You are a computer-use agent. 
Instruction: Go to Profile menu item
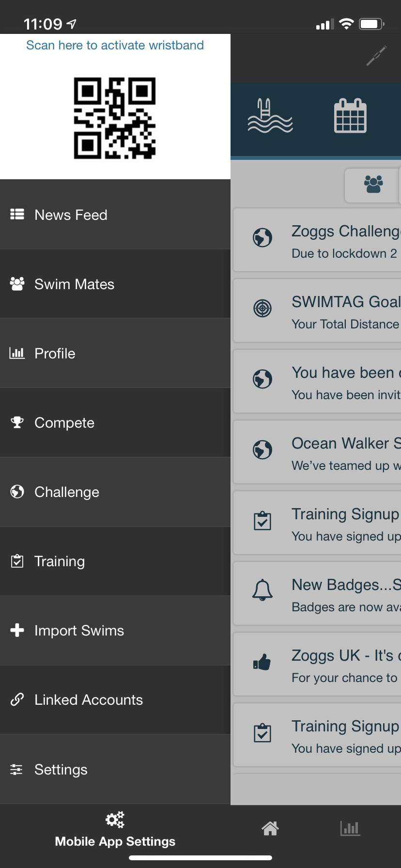pyautogui.click(x=55, y=354)
